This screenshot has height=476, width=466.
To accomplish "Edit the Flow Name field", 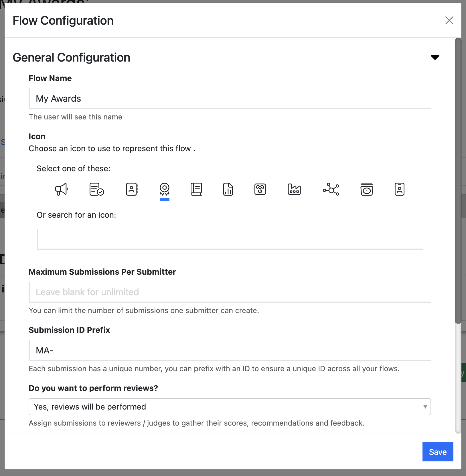I will tap(230, 99).
